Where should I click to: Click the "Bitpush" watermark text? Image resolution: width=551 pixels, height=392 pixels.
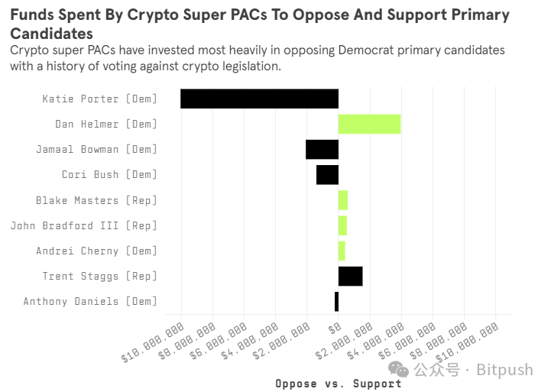[504, 370]
